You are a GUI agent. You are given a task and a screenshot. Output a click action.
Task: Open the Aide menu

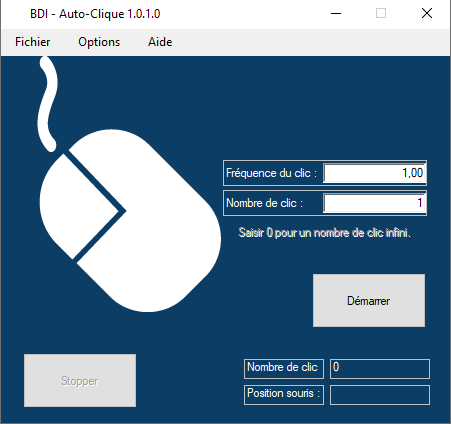coord(160,42)
